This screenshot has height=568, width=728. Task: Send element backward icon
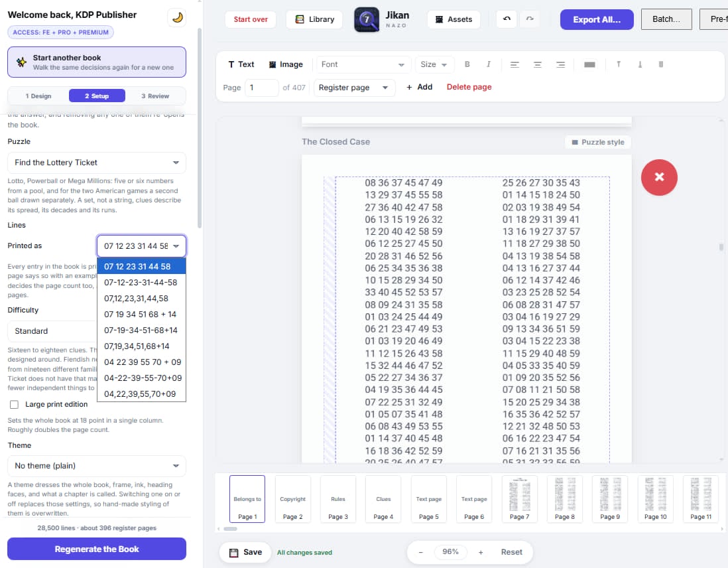[x=640, y=64]
